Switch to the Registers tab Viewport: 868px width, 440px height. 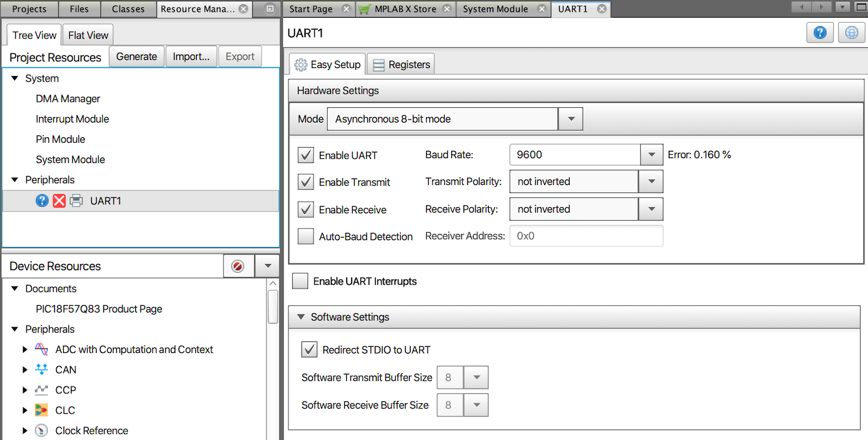tap(401, 64)
